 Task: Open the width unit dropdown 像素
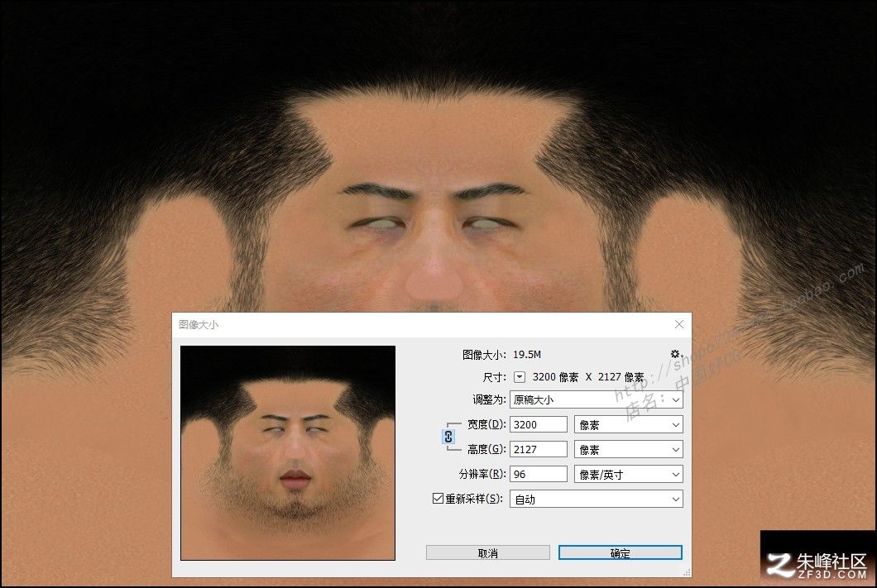click(629, 425)
